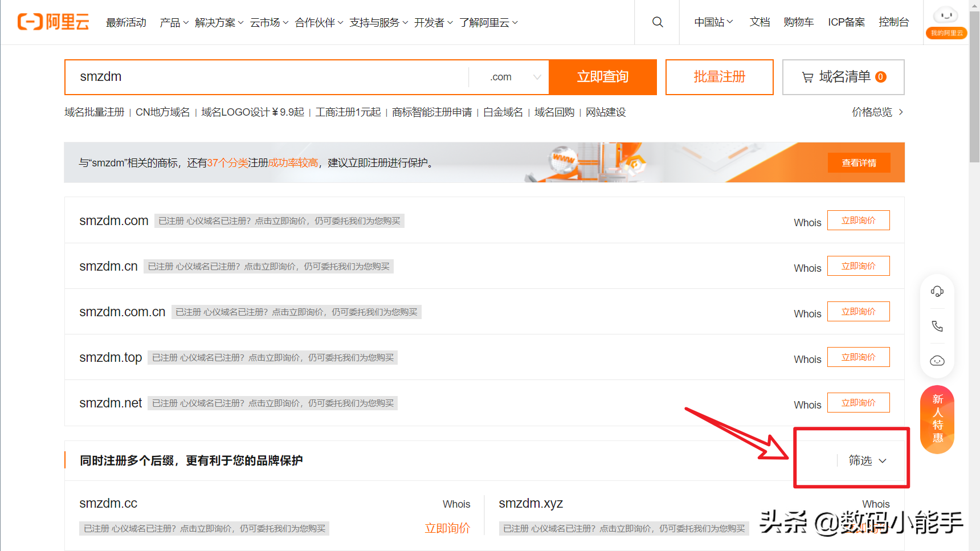
Task: Open the 工商注册1元起 link
Action: tap(348, 112)
